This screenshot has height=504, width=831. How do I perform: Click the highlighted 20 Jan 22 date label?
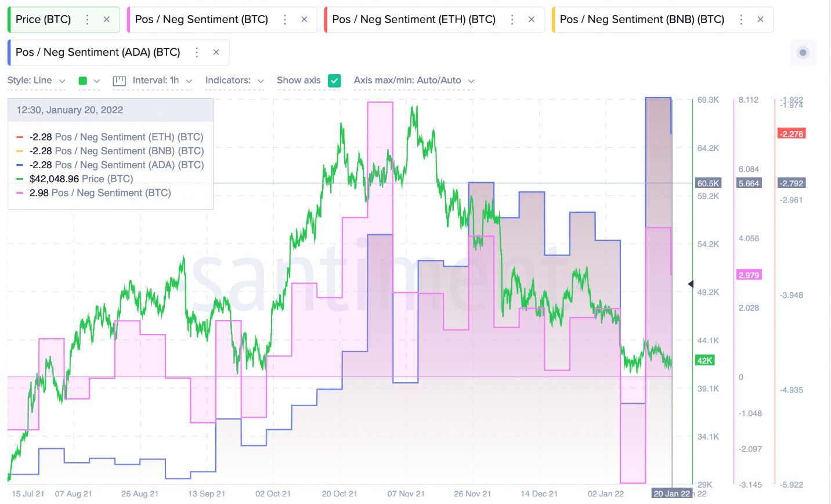673,494
